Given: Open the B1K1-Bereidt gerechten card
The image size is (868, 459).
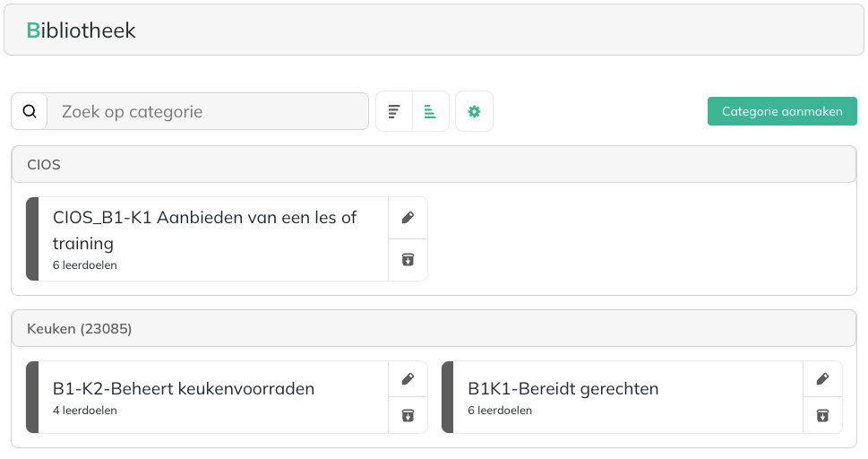Looking at the screenshot, I should [627, 397].
